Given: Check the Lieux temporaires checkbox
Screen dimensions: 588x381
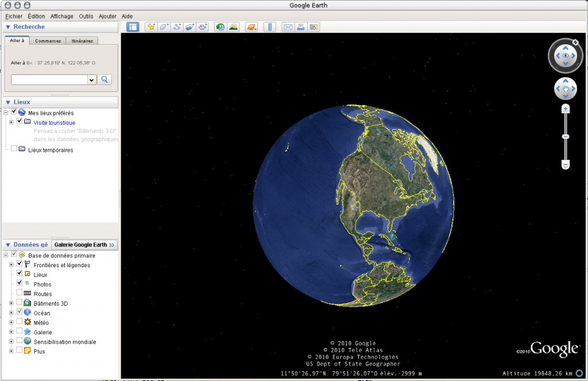Looking at the screenshot, I should [x=14, y=149].
